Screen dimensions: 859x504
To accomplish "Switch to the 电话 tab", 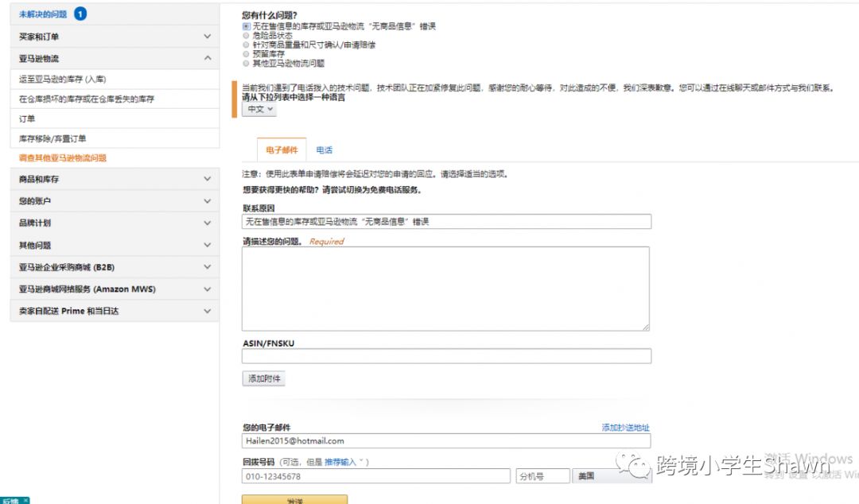I will click(324, 149).
